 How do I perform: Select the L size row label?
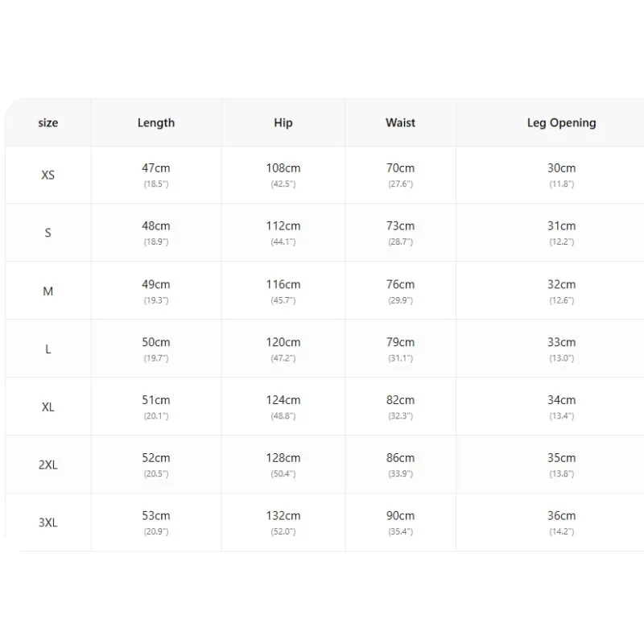48,349
